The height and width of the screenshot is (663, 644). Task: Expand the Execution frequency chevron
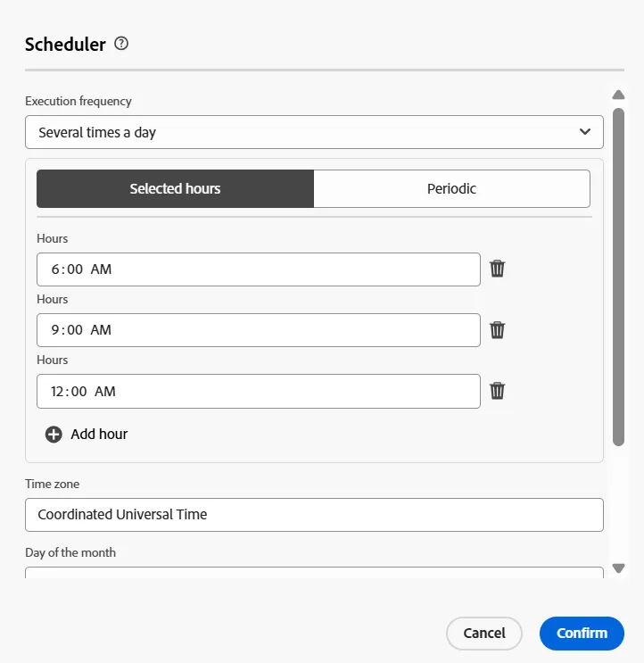[585, 132]
